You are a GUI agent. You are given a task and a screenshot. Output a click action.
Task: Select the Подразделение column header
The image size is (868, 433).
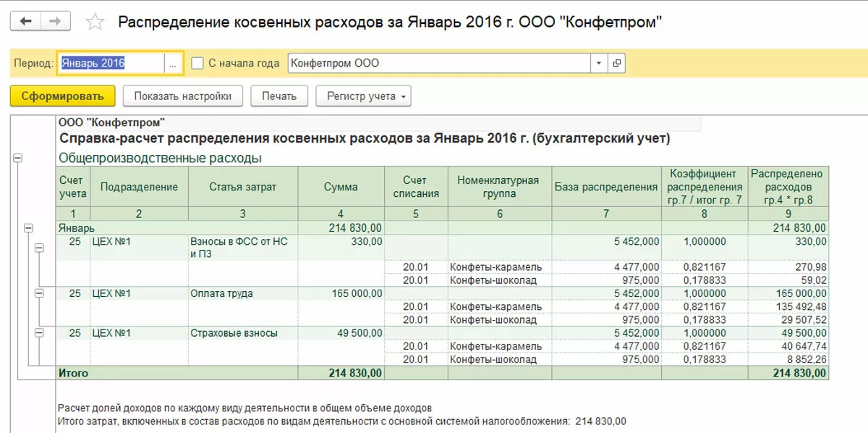click(139, 187)
